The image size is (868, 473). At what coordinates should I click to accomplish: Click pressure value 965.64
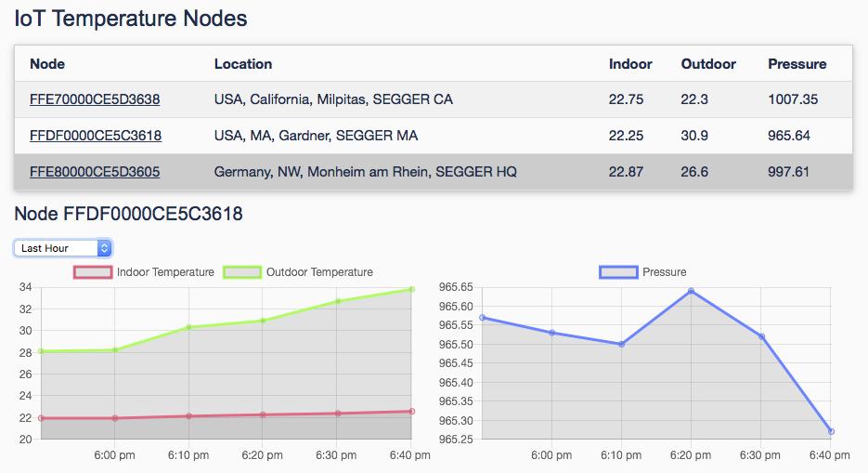point(789,135)
